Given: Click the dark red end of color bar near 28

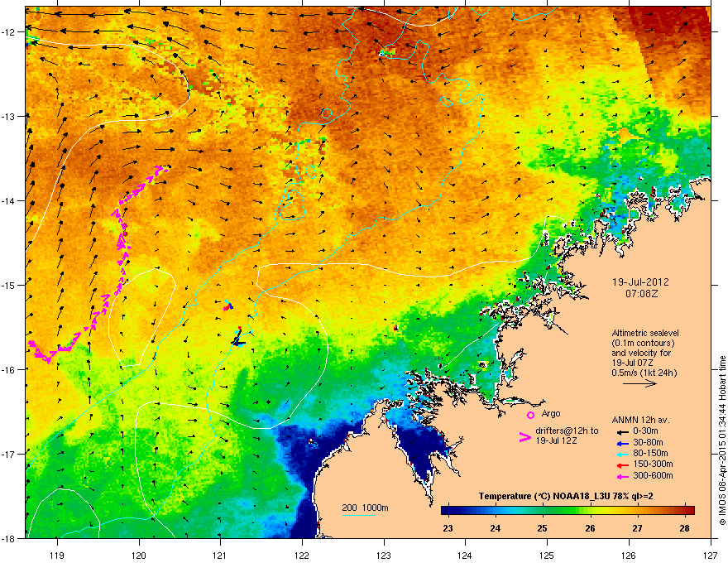Looking at the screenshot, I should pos(687,510).
